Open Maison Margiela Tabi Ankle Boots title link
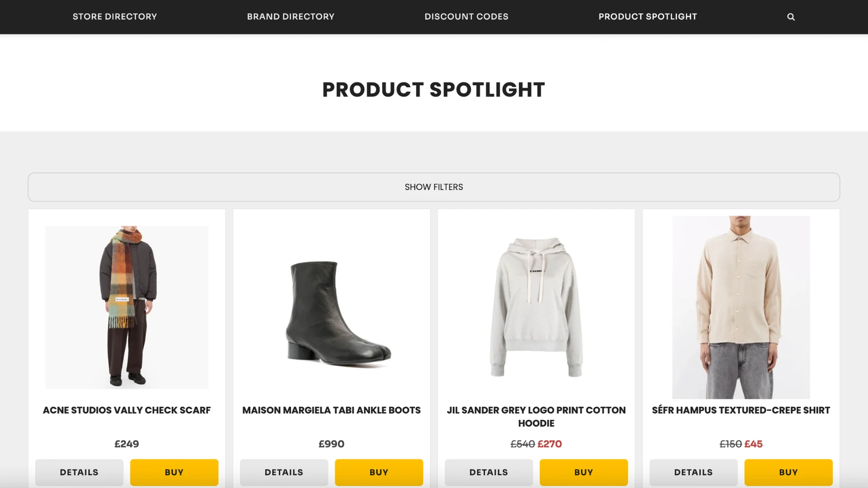Viewport: 868px width, 488px height. pos(331,410)
